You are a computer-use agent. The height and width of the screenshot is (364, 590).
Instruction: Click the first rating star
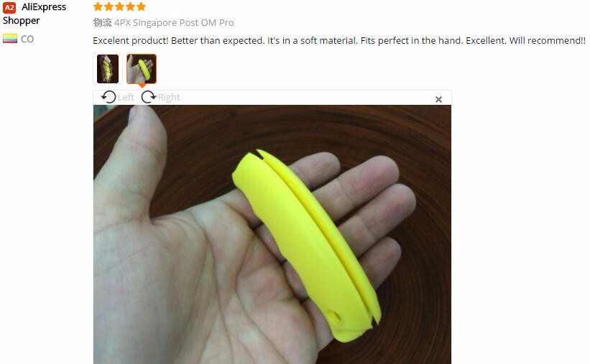coord(98,6)
